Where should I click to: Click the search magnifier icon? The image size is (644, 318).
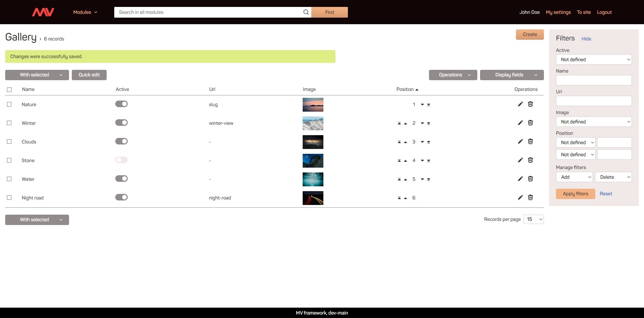pos(306,12)
